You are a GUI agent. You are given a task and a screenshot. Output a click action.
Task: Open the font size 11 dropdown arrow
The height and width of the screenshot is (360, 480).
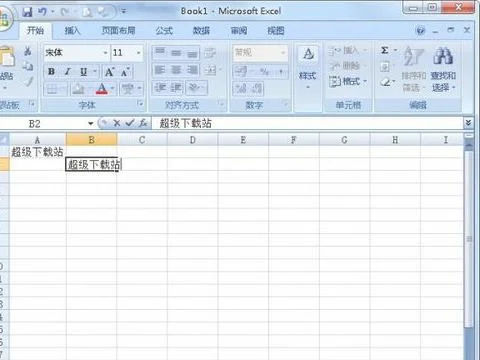coord(138,53)
